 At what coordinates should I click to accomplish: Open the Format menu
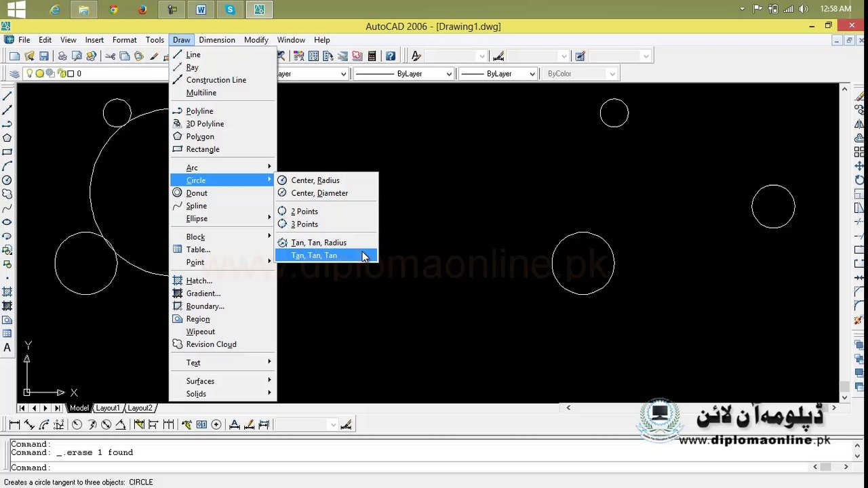[x=125, y=40]
